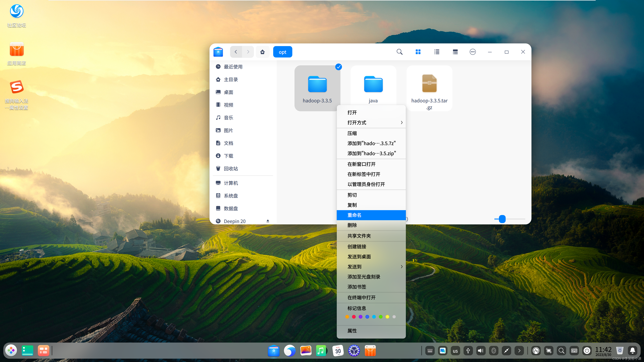Pick the purple tag color dot
The width and height of the screenshot is (644, 362).
coord(361,317)
